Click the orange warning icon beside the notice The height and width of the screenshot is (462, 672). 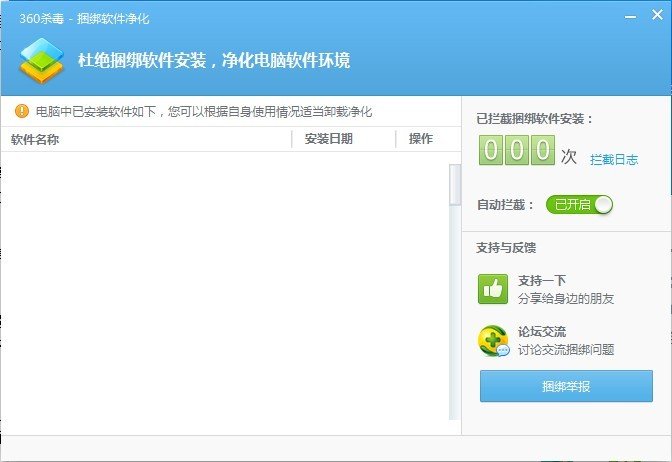[x=22, y=111]
